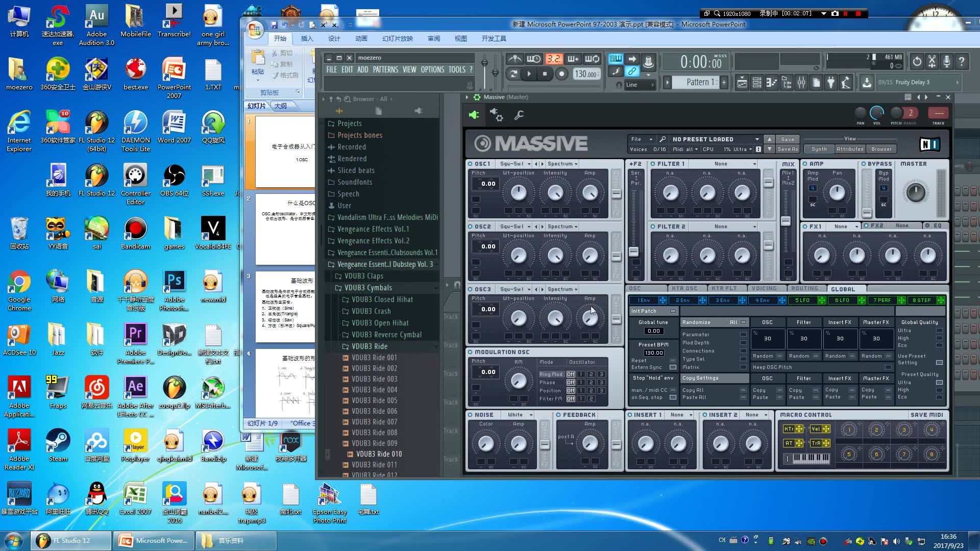Toggle the Noise oscillator on/off
The width and height of the screenshot is (980, 551).
click(x=470, y=415)
